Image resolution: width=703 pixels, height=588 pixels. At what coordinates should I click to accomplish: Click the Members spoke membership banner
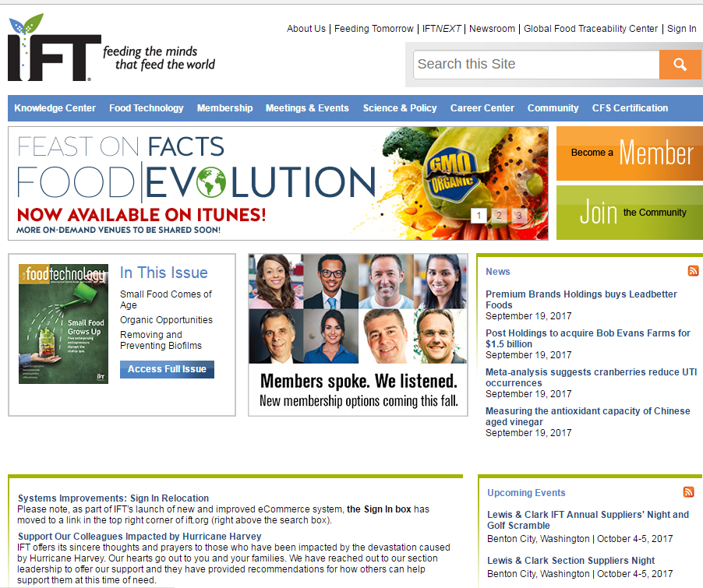358,335
